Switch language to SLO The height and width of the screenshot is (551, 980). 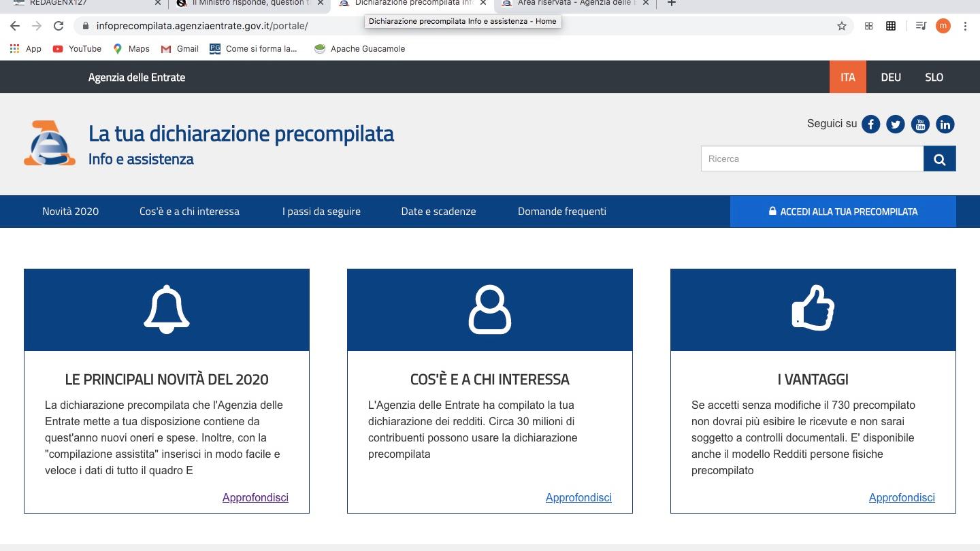pyautogui.click(x=934, y=77)
